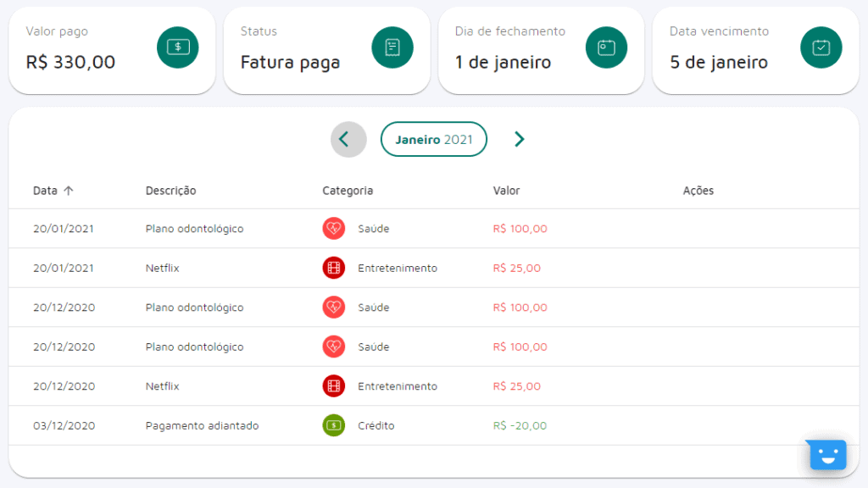
Task: Go to previous month with left chevron
Action: click(x=348, y=140)
